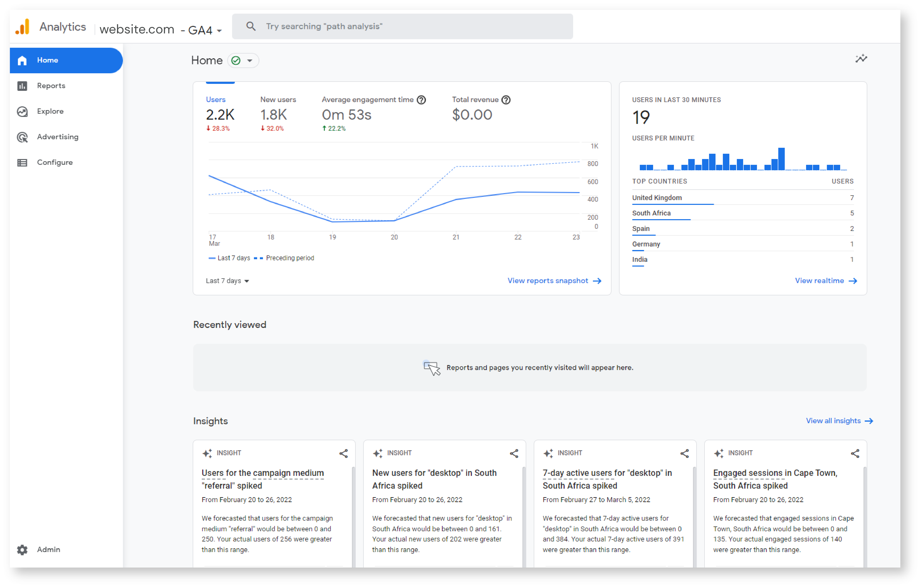The width and height of the screenshot is (921, 588).
Task: Click help icon beside Average engagement time
Action: (421, 100)
